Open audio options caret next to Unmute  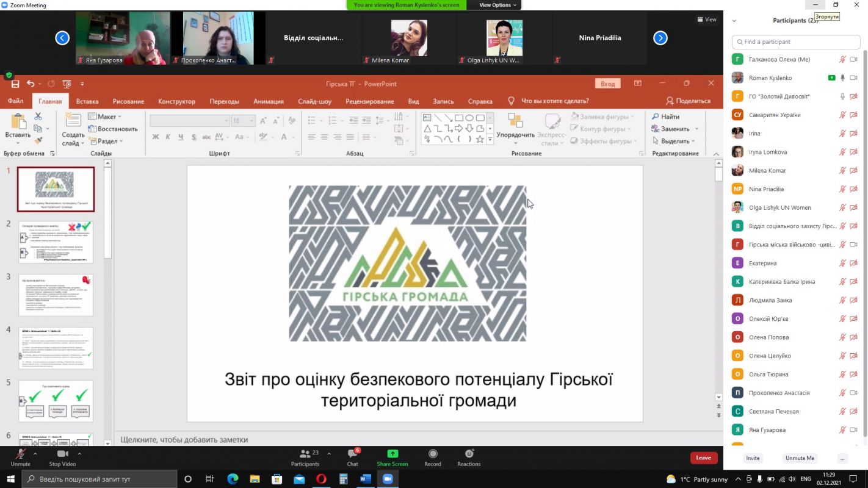pyautogui.click(x=35, y=454)
